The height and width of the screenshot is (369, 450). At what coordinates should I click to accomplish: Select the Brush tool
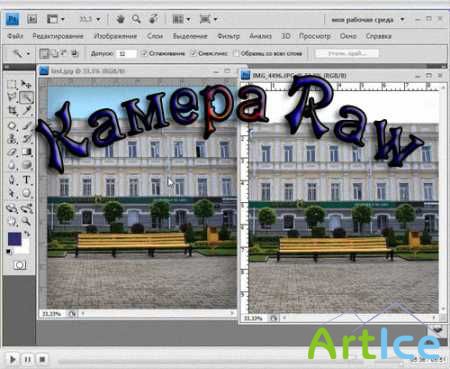pyautogui.click(x=26, y=126)
